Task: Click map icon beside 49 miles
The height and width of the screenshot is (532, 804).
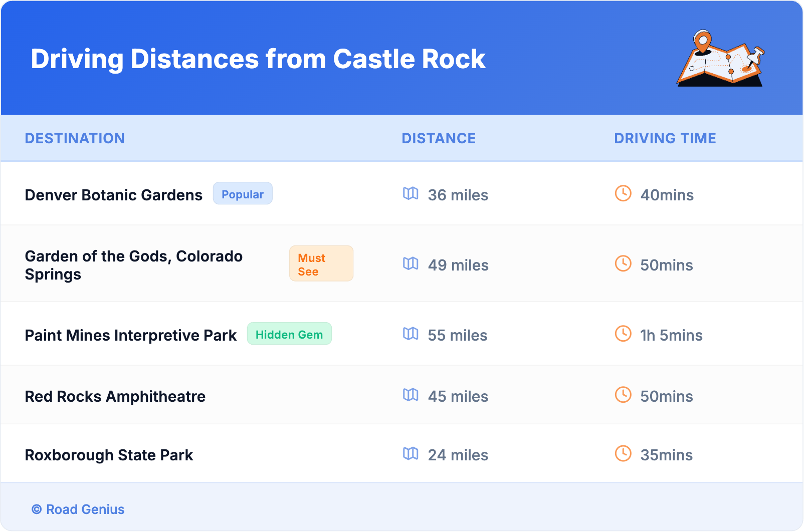Action: 411,263
